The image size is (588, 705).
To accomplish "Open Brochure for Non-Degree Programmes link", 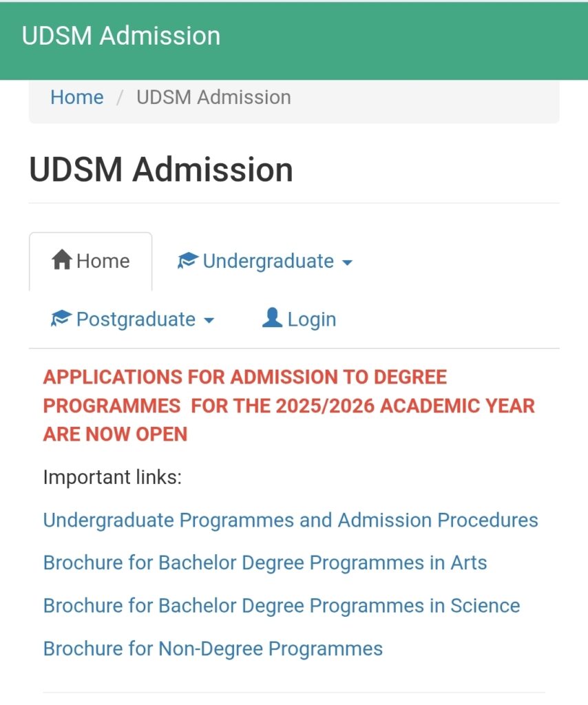I will point(213,649).
